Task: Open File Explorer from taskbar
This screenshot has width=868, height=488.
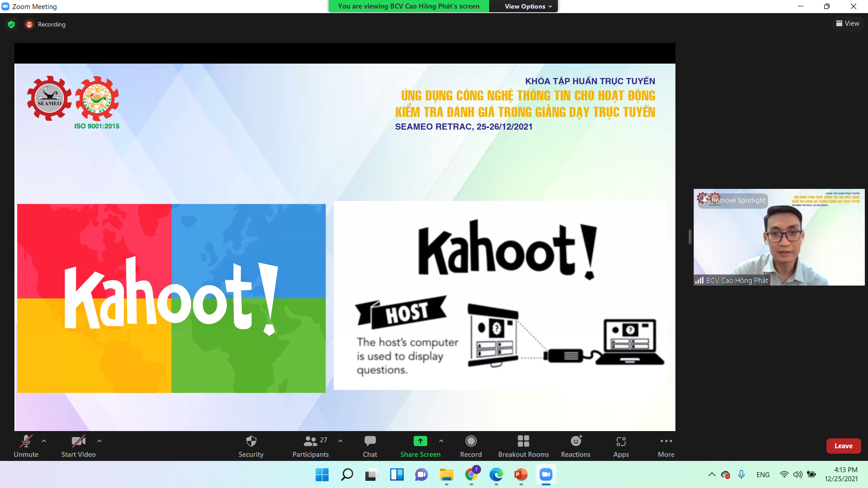Action: click(x=446, y=474)
